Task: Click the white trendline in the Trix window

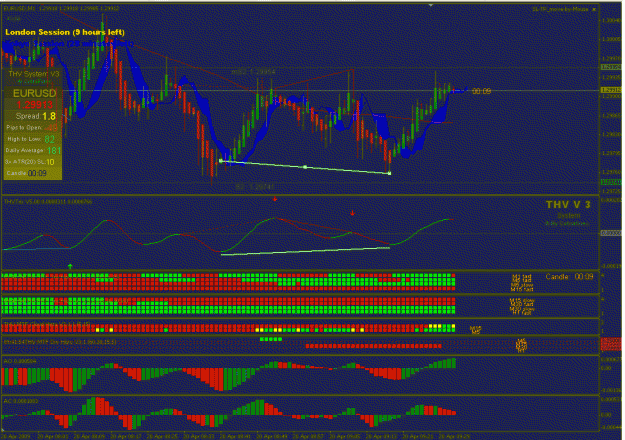Action: (305, 251)
